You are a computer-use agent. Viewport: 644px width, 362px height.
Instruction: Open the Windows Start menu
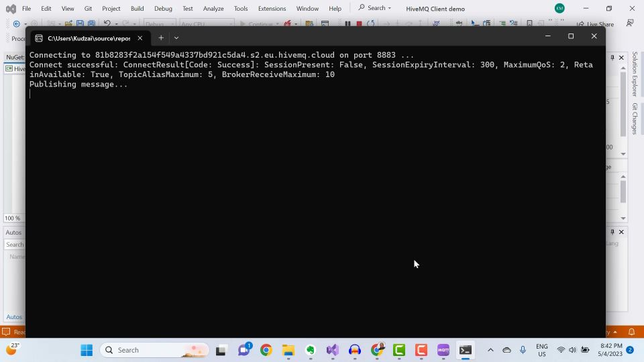point(87,350)
